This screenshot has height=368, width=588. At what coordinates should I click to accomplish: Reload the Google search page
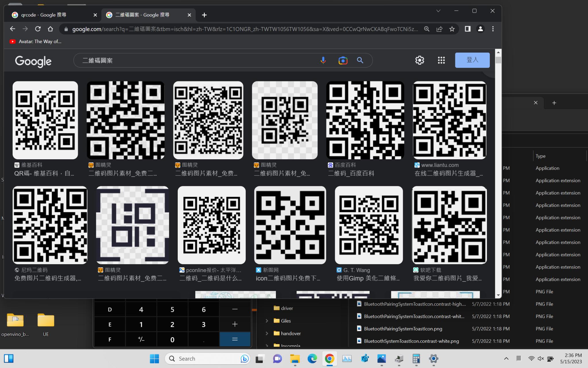[x=38, y=29]
